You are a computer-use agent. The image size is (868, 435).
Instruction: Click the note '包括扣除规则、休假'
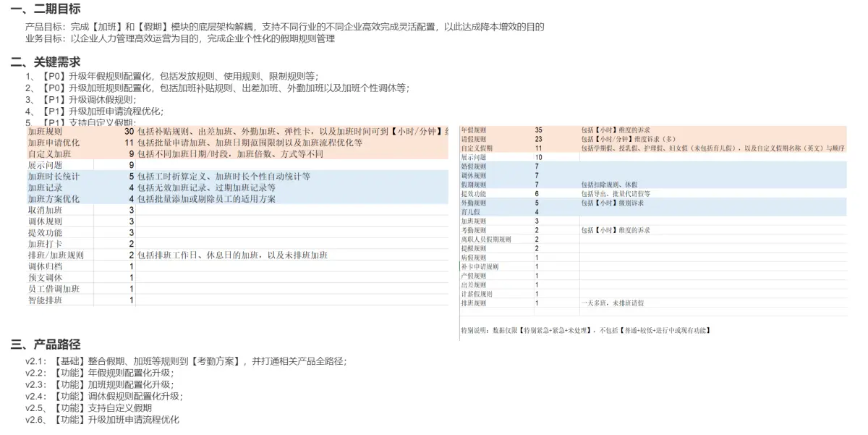pos(609,185)
